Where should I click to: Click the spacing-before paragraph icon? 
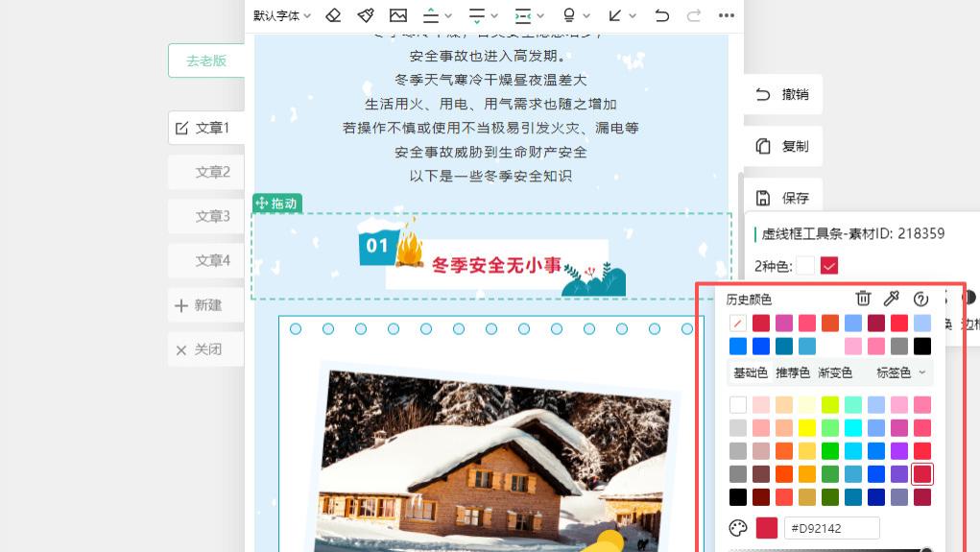pos(431,15)
